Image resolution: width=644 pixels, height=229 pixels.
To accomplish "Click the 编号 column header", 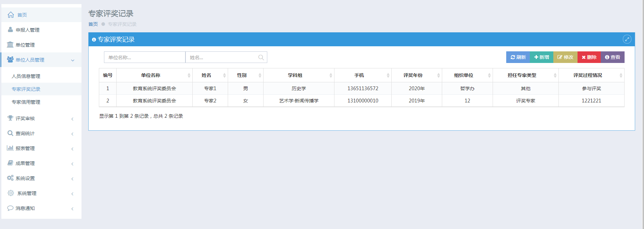I will tap(108, 75).
